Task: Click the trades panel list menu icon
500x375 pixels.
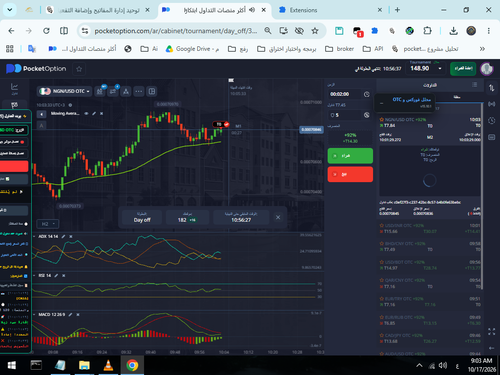Action: pyautogui.click(x=475, y=85)
